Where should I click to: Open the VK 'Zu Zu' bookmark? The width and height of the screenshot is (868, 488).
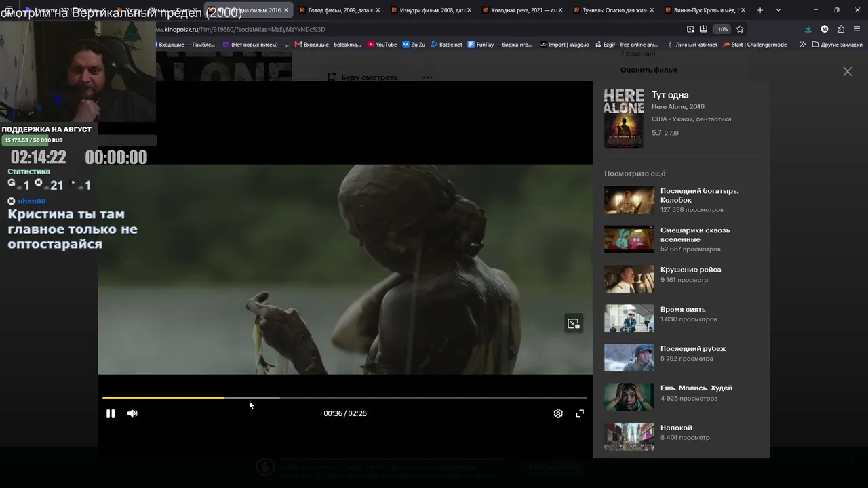coord(414,45)
